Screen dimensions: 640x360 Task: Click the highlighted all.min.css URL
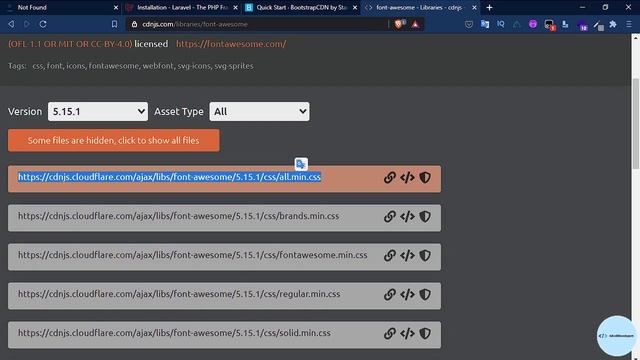coord(169,177)
